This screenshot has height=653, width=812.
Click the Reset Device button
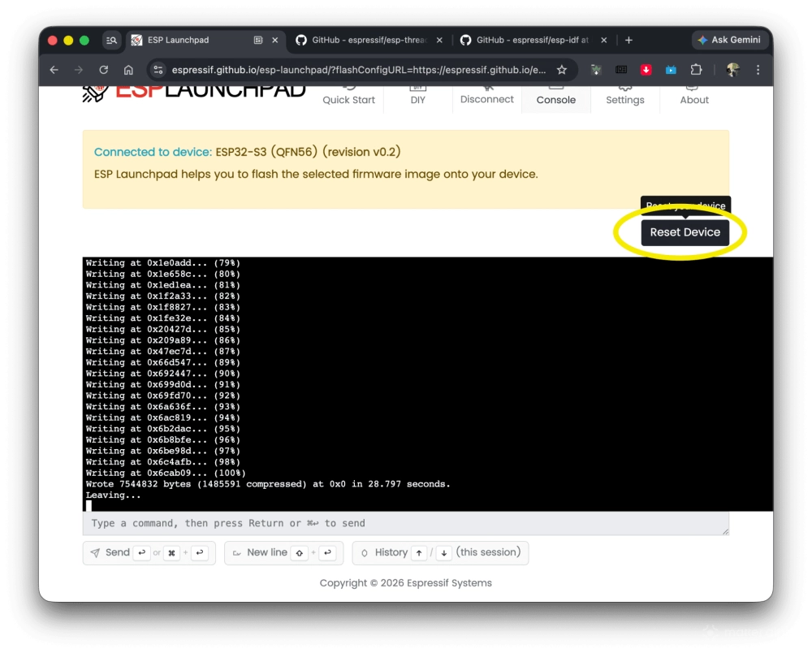tap(685, 232)
